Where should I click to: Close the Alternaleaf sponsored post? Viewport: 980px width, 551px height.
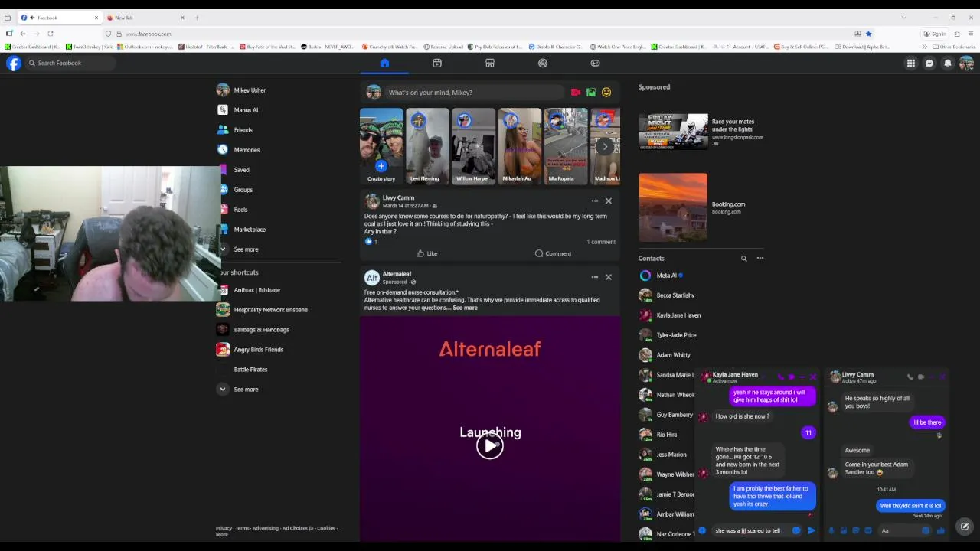[609, 277]
